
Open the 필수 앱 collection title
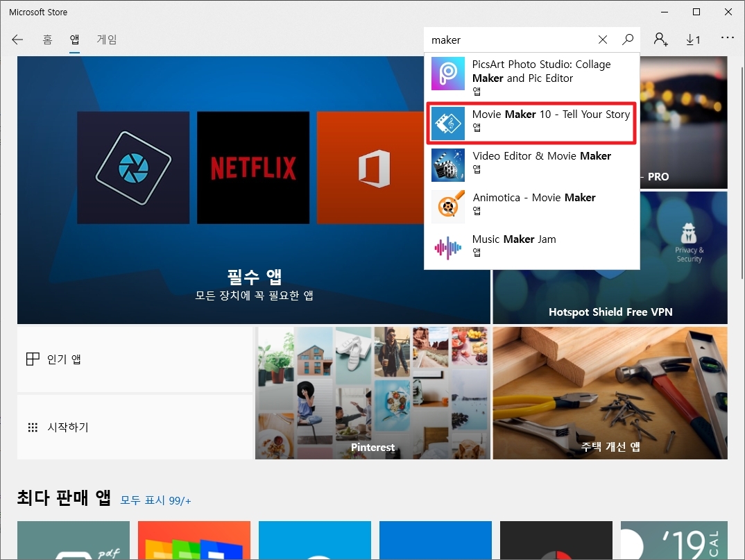254,276
